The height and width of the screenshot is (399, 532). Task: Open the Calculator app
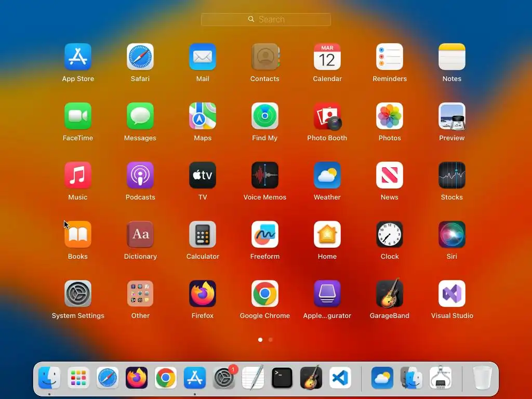pyautogui.click(x=203, y=234)
